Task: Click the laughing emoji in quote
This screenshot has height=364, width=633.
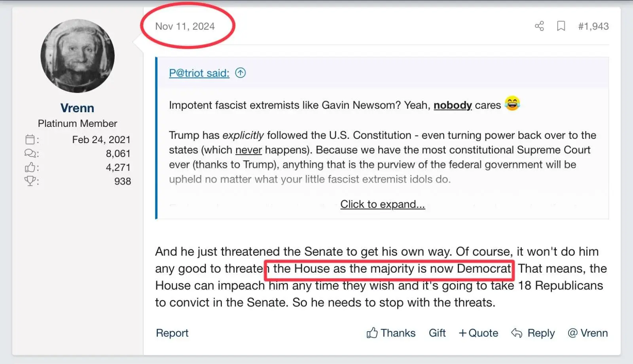Action: pyautogui.click(x=512, y=104)
